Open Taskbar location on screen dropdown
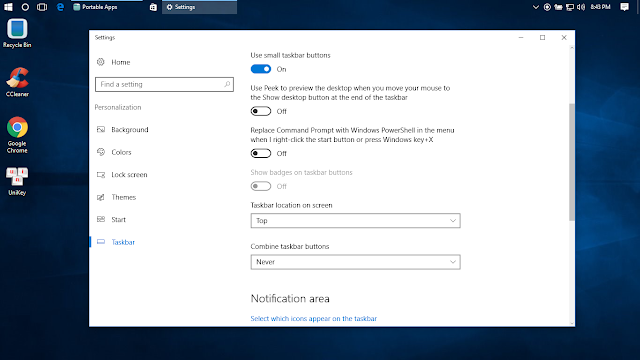640x360 pixels. (356, 220)
